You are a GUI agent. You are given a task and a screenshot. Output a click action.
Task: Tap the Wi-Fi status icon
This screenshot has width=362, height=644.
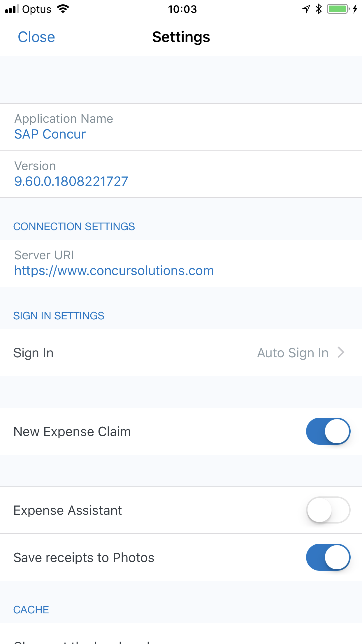click(x=63, y=9)
